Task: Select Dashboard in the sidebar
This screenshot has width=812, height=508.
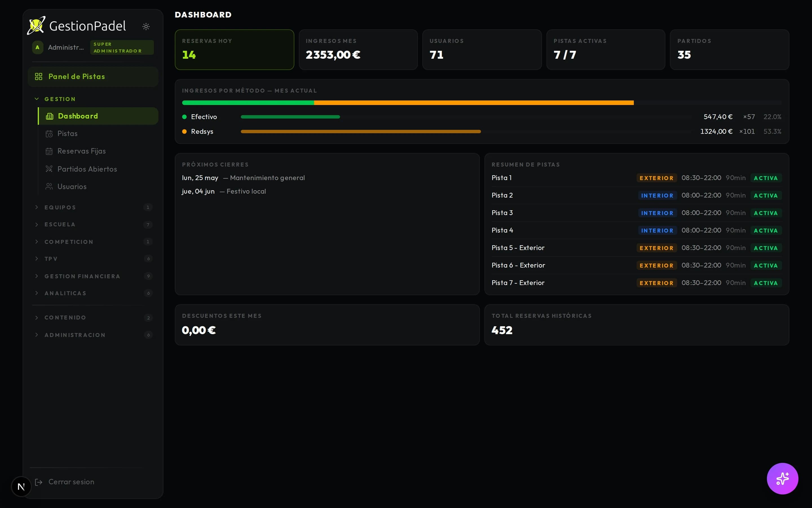Action: (98, 116)
